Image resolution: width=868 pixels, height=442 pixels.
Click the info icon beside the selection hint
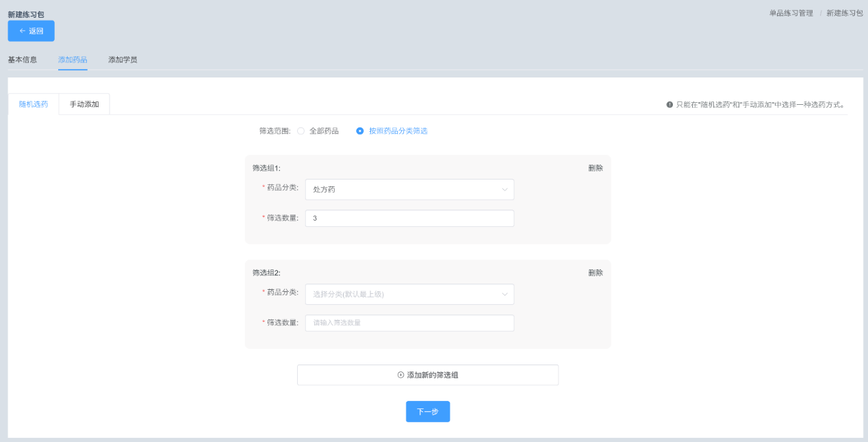(669, 105)
